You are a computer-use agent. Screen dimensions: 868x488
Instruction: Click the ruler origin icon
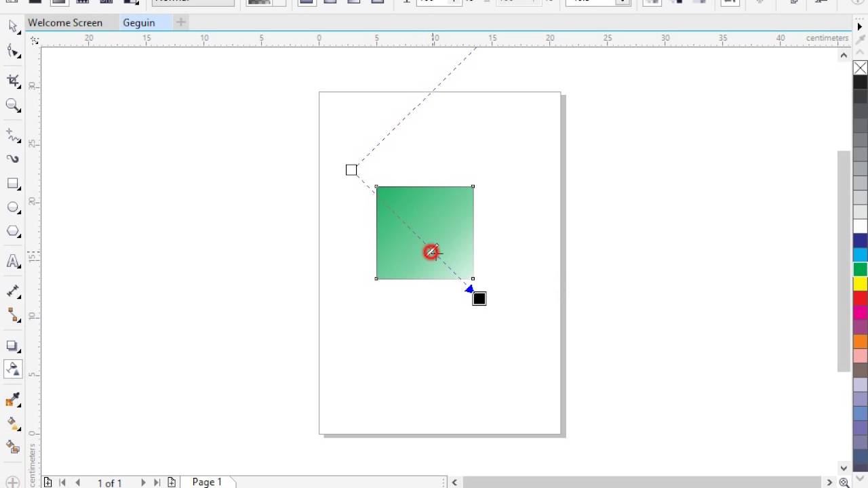click(x=34, y=41)
